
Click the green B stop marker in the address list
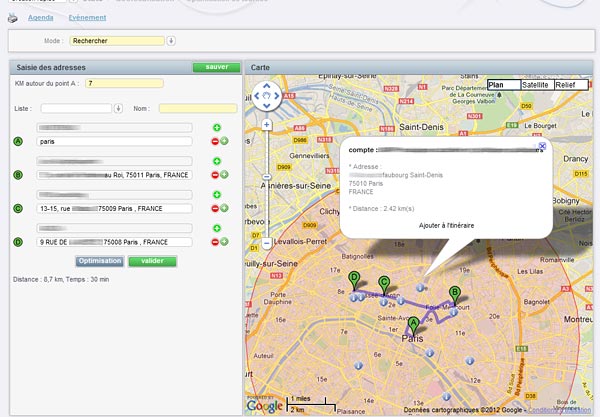point(18,175)
